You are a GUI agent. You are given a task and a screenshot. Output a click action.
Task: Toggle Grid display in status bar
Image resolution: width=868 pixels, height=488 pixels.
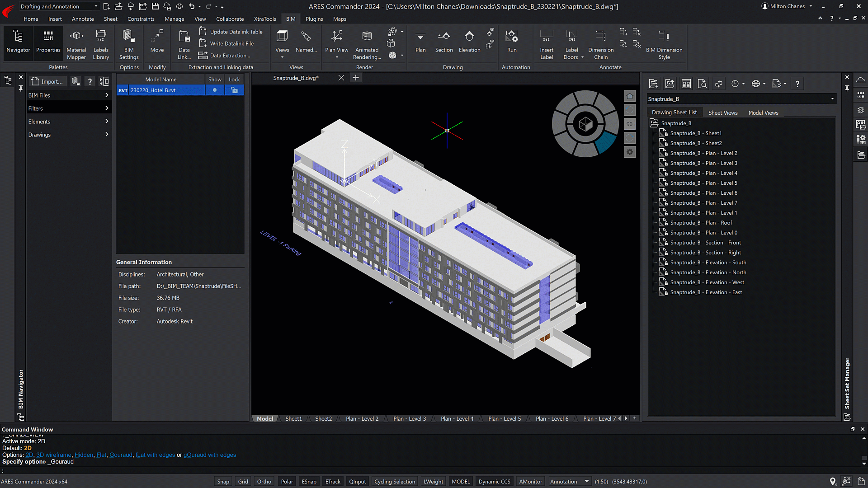(x=243, y=481)
